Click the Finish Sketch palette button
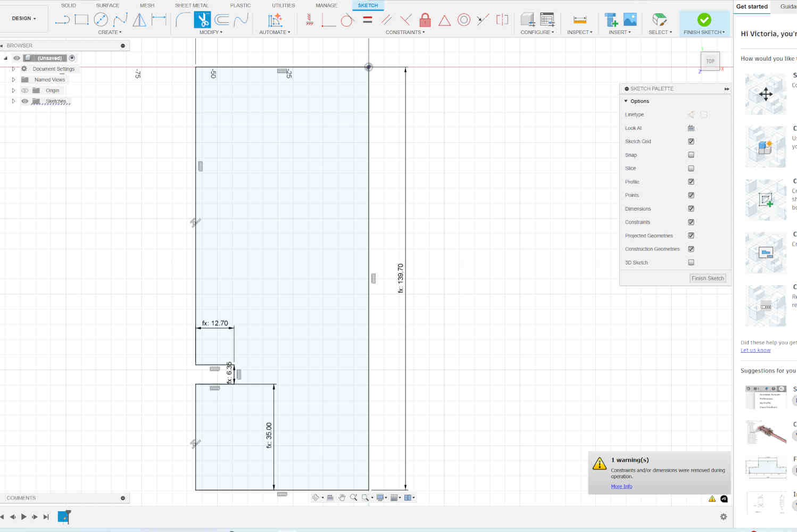This screenshot has height=532, width=797. click(708, 278)
